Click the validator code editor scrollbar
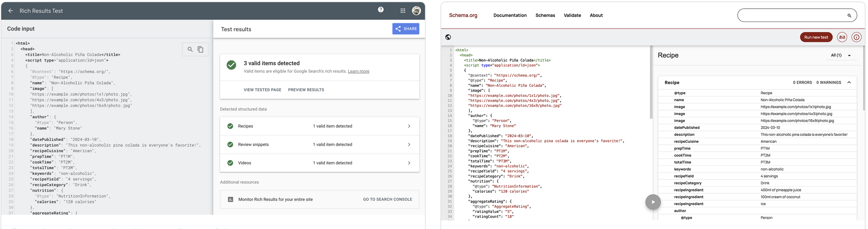The image size is (868, 229). [x=651, y=83]
